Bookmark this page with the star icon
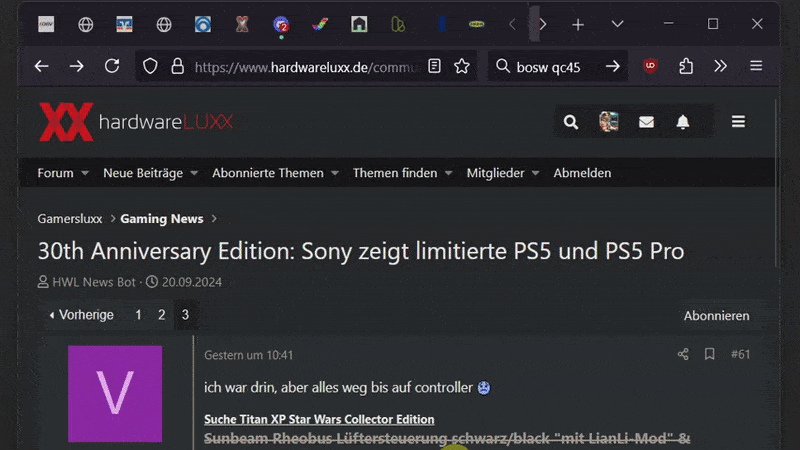 [x=462, y=66]
